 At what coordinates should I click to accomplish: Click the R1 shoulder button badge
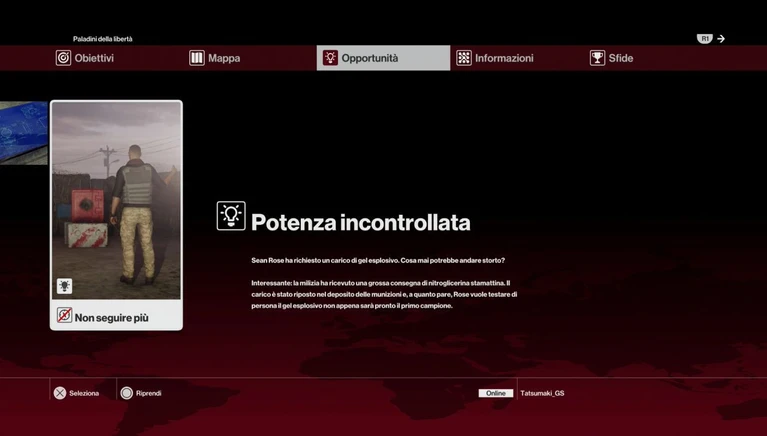click(x=705, y=39)
